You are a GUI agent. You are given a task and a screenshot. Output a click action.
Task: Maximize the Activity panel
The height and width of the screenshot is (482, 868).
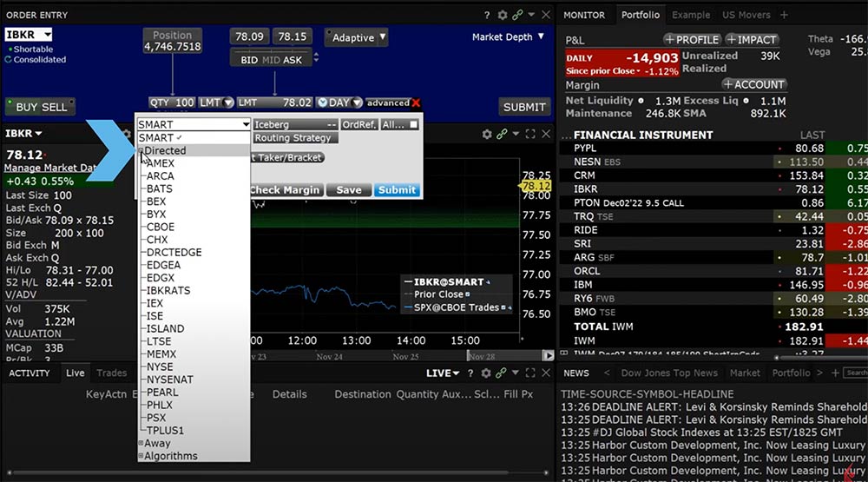pos(530,373)
